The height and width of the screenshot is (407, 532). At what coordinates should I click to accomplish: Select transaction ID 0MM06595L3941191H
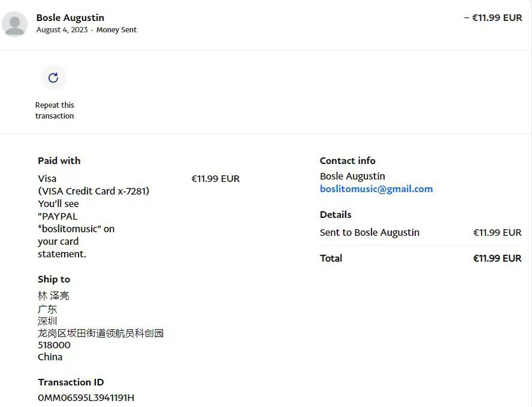(86, 397)
